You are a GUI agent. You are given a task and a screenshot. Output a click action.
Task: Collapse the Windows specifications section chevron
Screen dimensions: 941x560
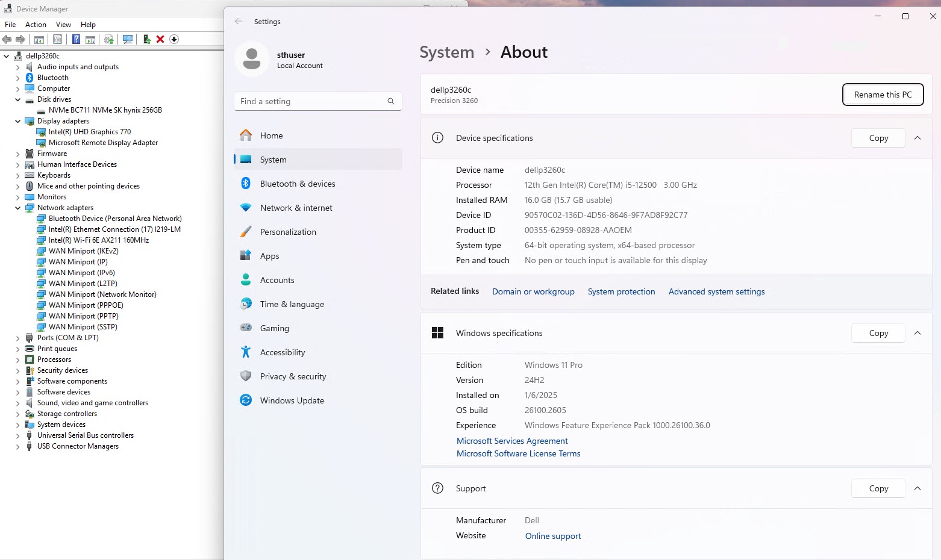tap(918, 333)
